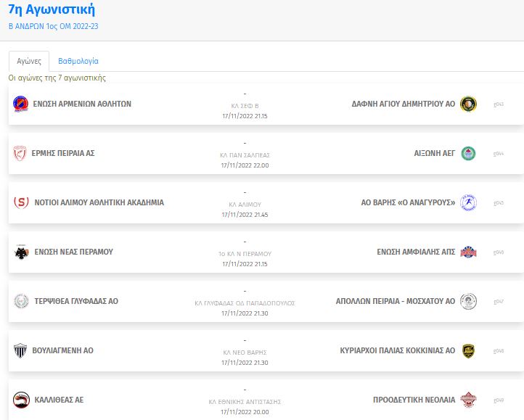This screenshot has width=524, height=420.
Task: Click the ΚΥΡΙΑΡΧΟΙ ΠΑΛΙΑΣ ΚΟΚΚΙΝΙΑΣ yellow logo
Action: [469, 350]
